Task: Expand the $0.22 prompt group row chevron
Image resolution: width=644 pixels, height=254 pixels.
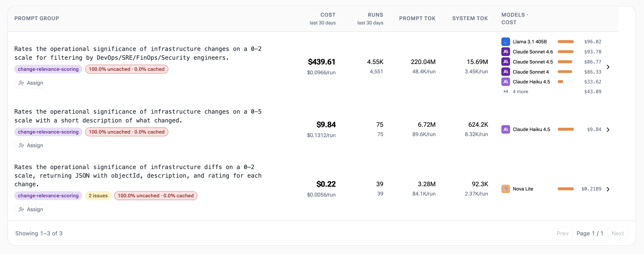Action: click(608, 189)
